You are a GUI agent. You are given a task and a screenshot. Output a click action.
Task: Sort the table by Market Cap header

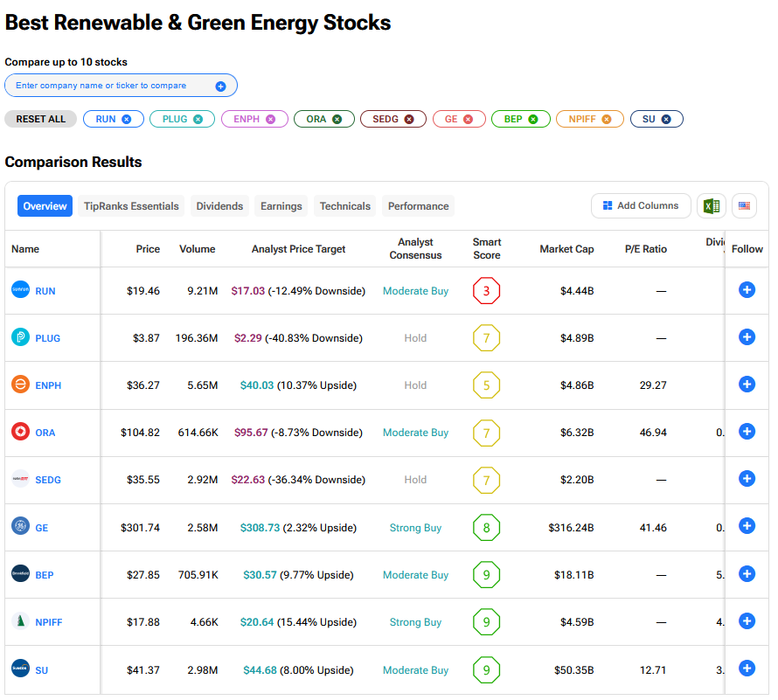click(x=566, y=249)
